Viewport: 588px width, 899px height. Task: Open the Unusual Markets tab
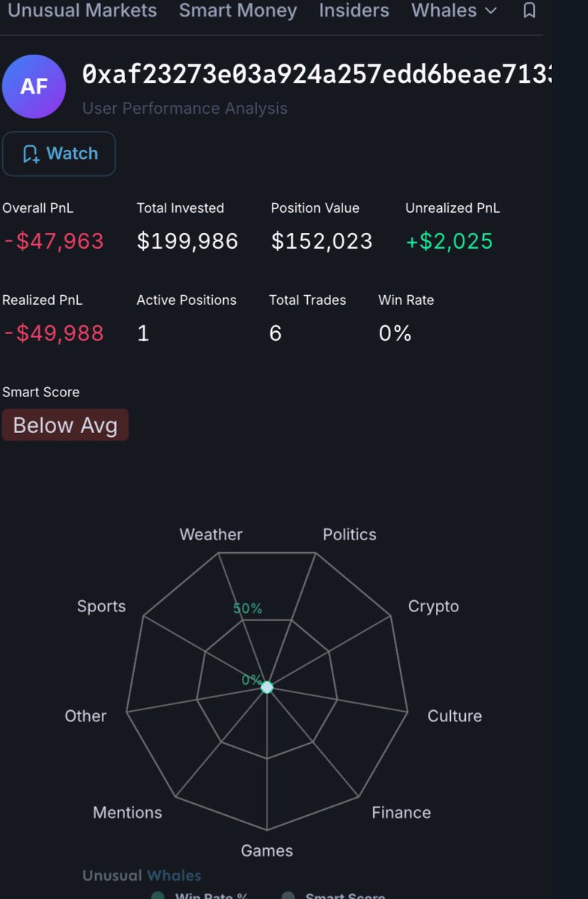coord(82,10)
